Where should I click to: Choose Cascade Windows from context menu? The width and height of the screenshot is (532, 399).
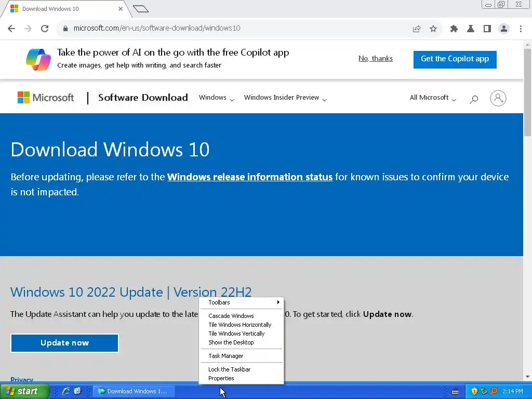(x=241, y=316)
